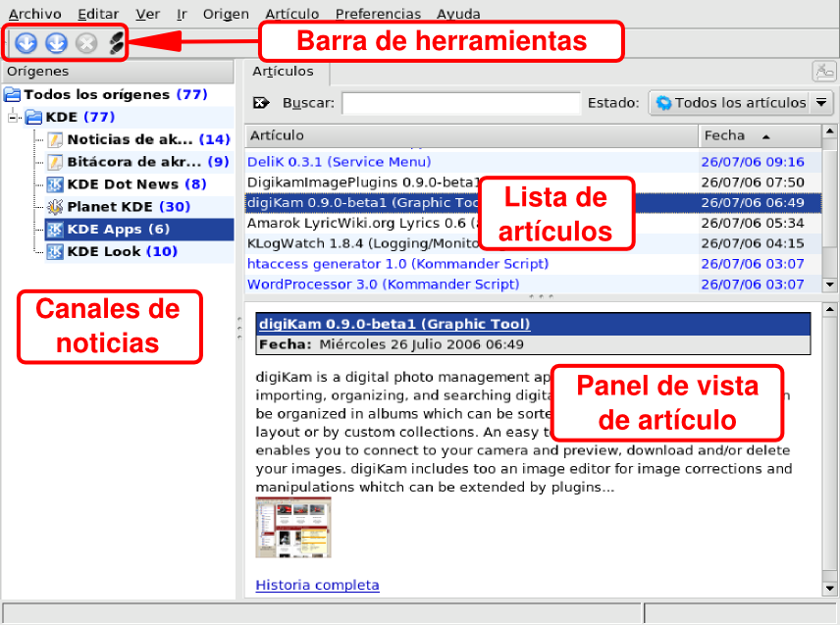Follow the Historia completa link
Viewport: 840px width, 625px height.
(x=317, y=585)
